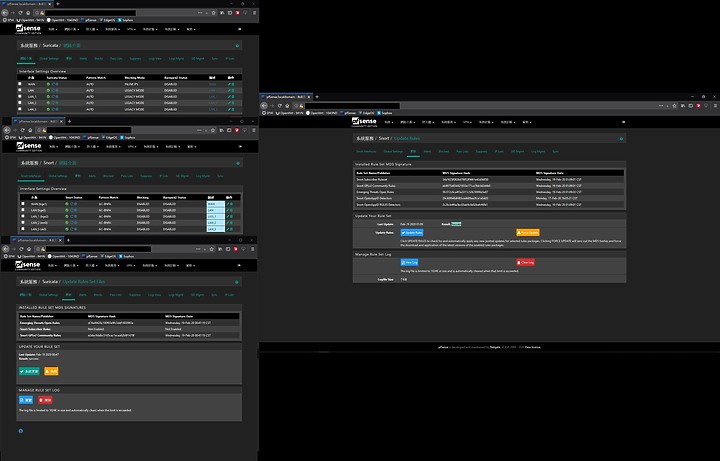Click the red Clear Log button in the Snort window
This screenshot has width=720, height=461.
pyautogui.click(x=525, y=263)
